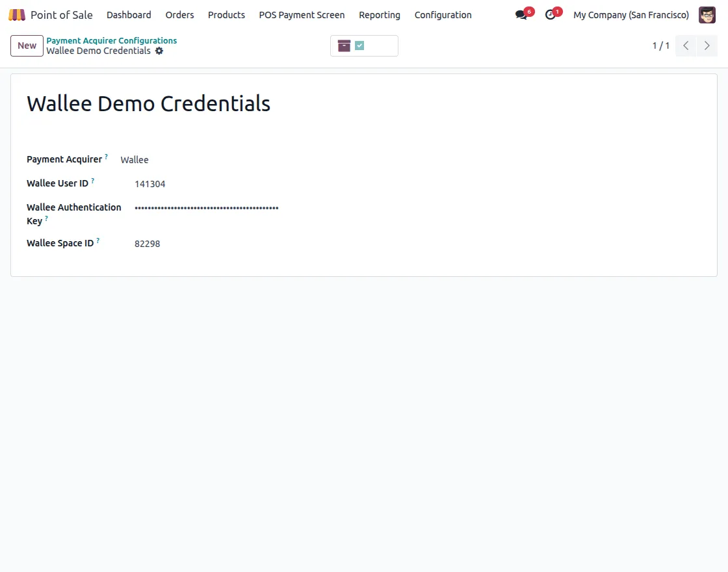The width and height of the screenshot is (728, 572).
Task: Click the Payment Acquirer label
Action: coord(64,159)
